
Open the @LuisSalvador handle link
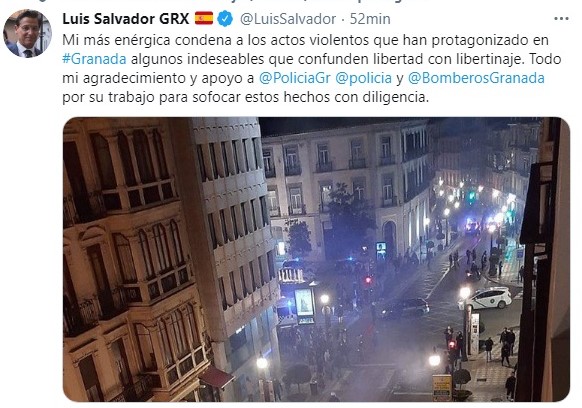(x=288, y=19)
